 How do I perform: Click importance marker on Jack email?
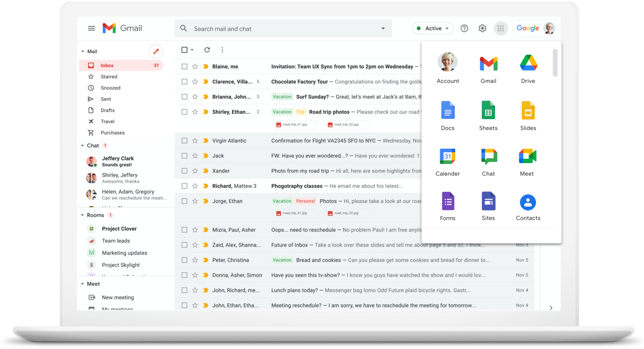coord(206,156)
